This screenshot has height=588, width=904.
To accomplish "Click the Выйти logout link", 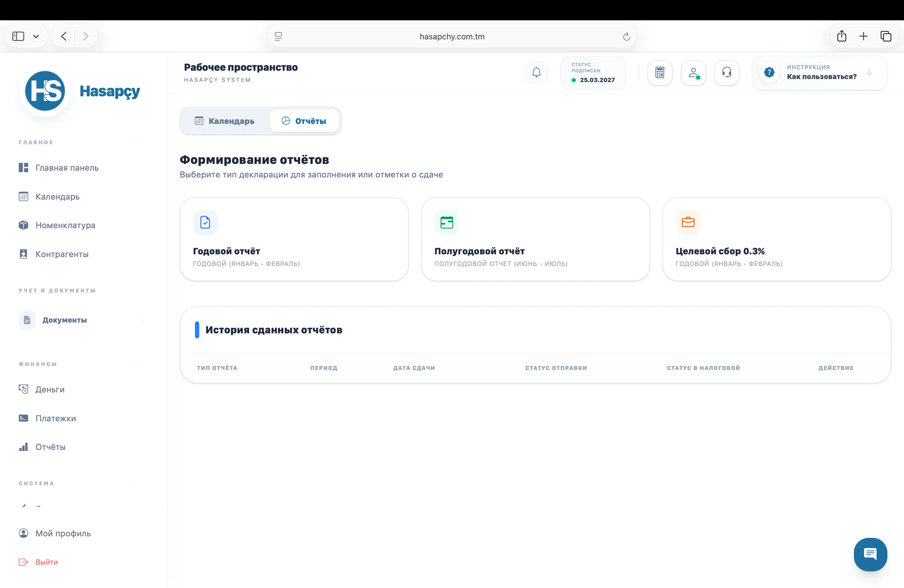I will pyautogui.click(x=46, y=562).
